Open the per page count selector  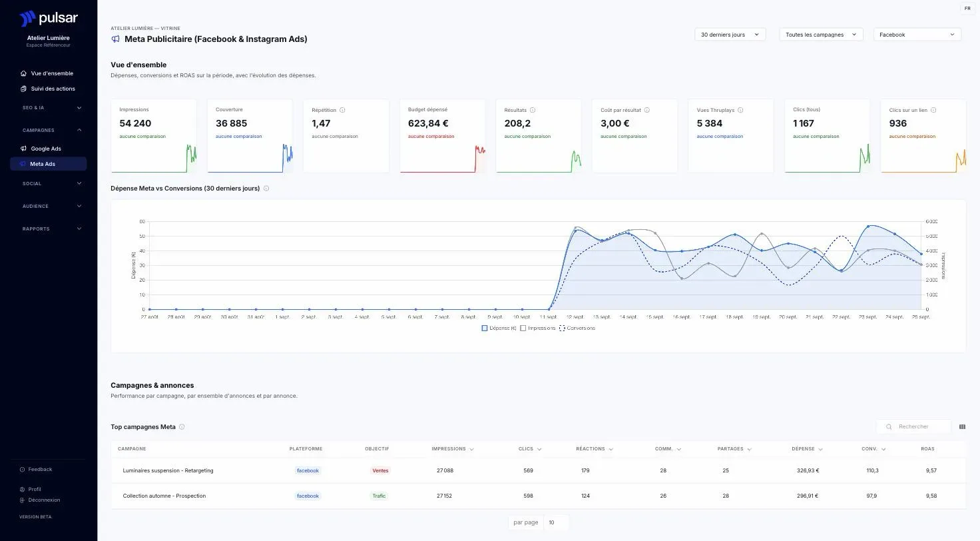click(x=556, y=522)
